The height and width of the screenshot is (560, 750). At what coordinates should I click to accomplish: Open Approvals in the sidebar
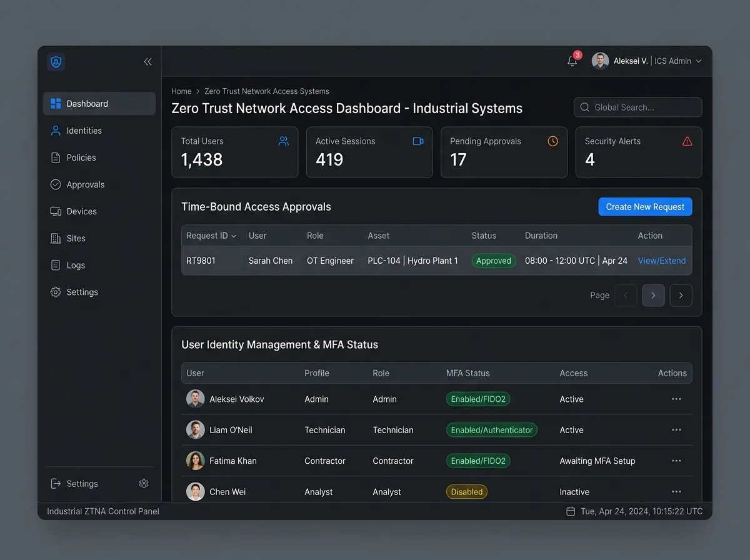[99, 184]
